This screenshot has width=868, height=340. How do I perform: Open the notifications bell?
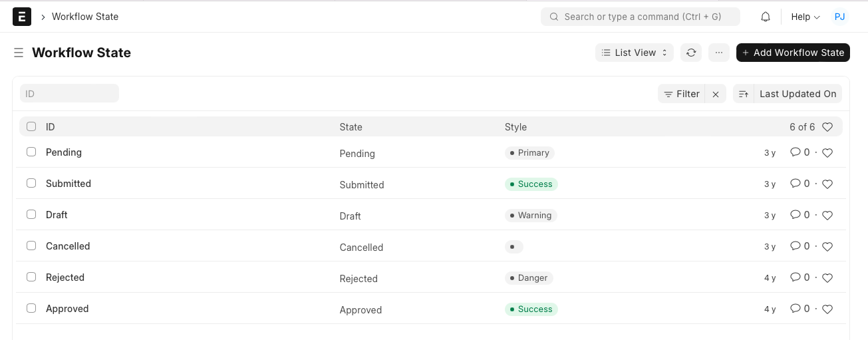766,17
